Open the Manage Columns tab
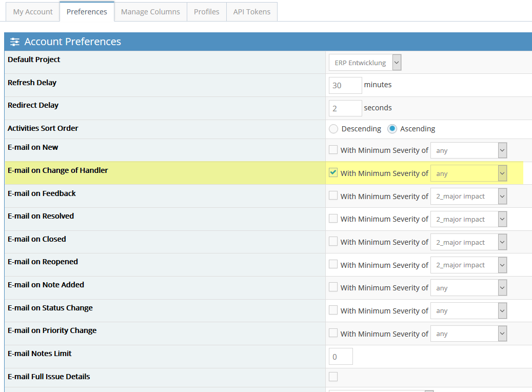532x392 pixels. 150,12
